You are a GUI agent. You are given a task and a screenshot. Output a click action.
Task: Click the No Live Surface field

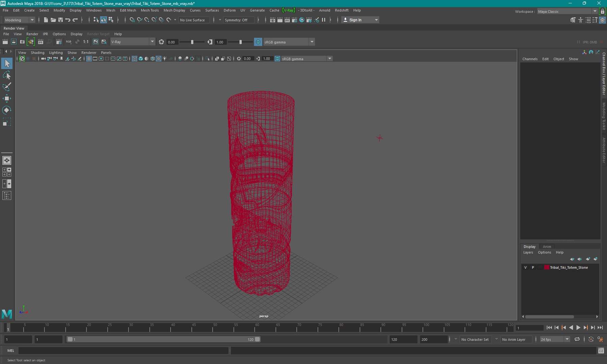(194, 20)
